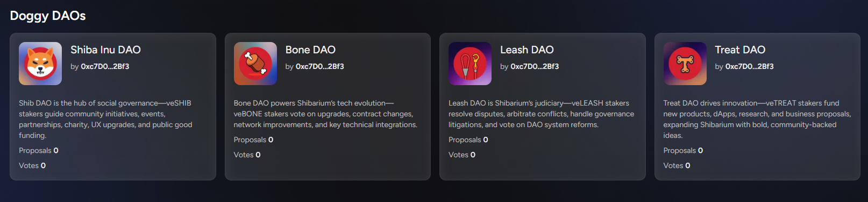868x202 pixels.
Task: Click the Bone DAO meat bone icon
Action: point(255,64)
